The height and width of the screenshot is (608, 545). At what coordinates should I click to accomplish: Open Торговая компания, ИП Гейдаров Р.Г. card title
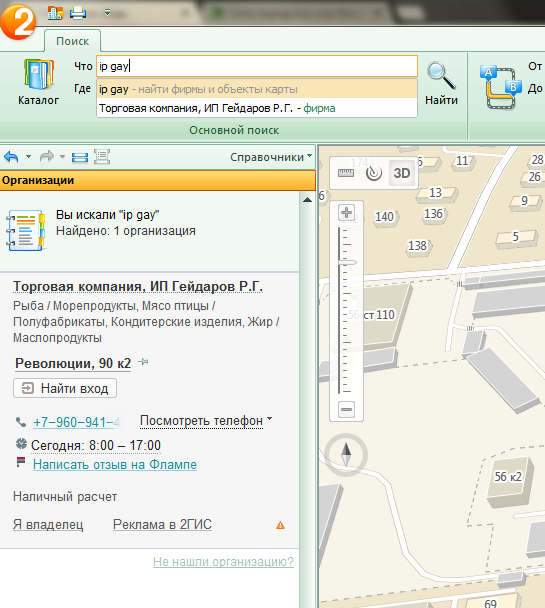click(x=138, y=287)
